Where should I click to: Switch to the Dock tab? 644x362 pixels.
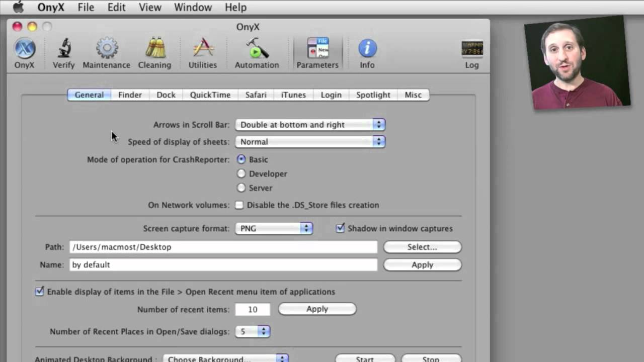[166, 95]
